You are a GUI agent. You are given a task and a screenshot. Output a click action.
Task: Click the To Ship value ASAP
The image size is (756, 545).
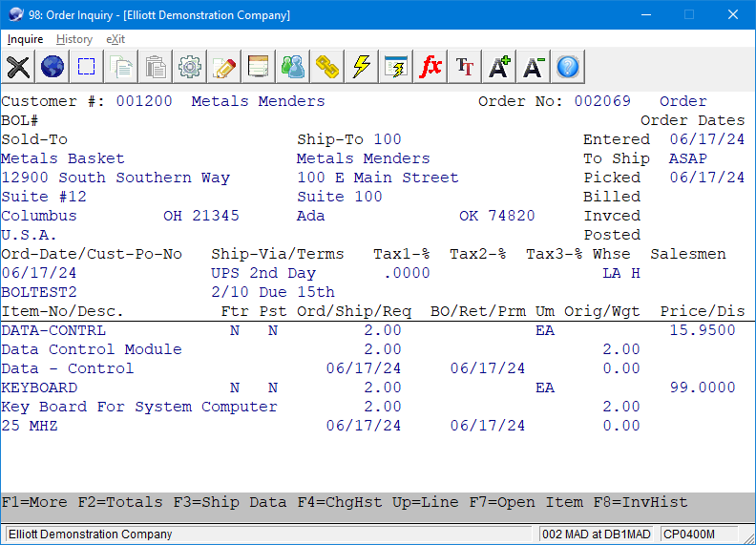[688, 158]
